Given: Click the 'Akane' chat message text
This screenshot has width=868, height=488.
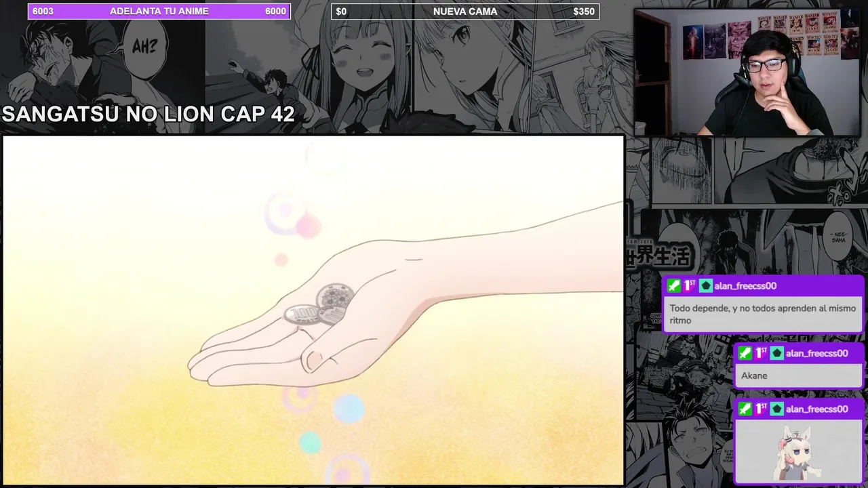Looking at the screenshot, I should click(754, 375).
